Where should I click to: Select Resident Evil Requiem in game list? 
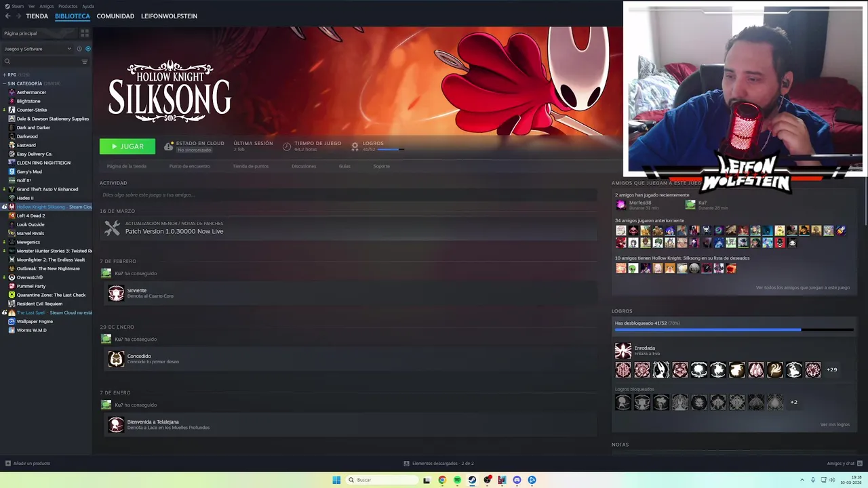click(x=39, y=304)
